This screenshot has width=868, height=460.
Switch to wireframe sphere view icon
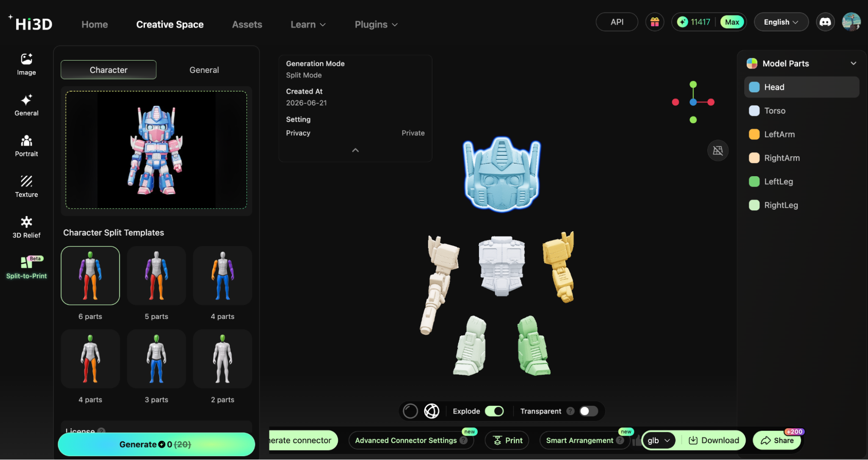point(432,411)
